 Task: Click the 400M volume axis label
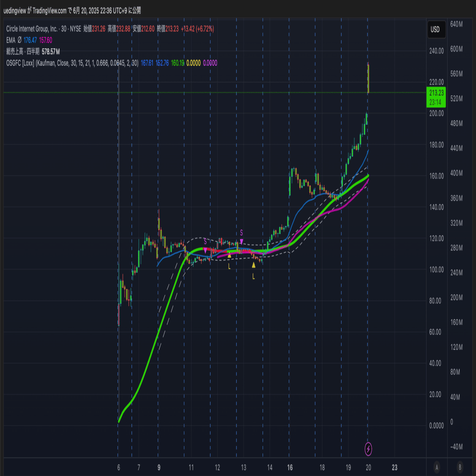point(456,173)
